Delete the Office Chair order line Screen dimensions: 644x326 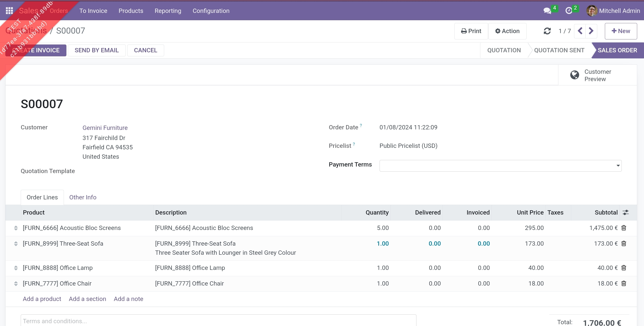[x=624, y=284]
